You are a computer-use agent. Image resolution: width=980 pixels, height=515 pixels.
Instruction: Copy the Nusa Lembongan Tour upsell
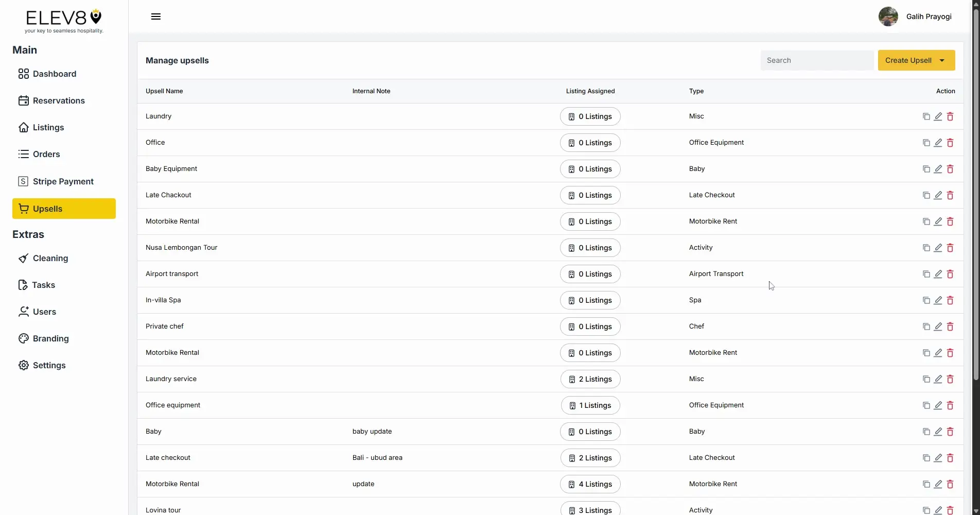coord(925,248)
